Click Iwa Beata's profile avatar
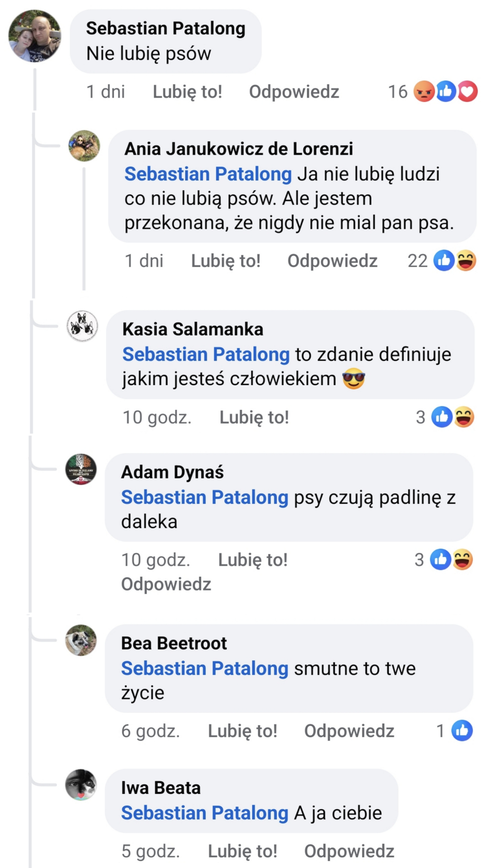The image size is (503, 868). point(81,784)
